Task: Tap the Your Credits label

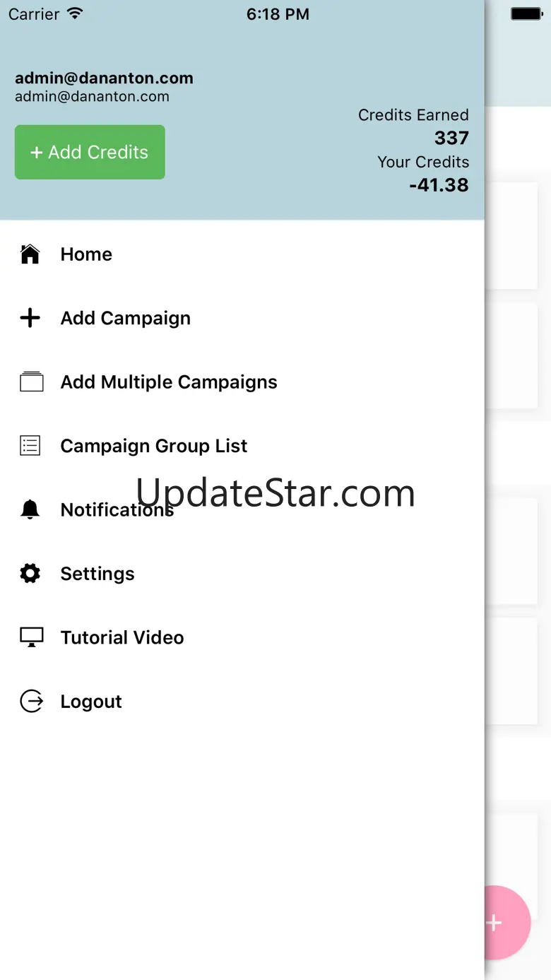Action: click(423, 162)
